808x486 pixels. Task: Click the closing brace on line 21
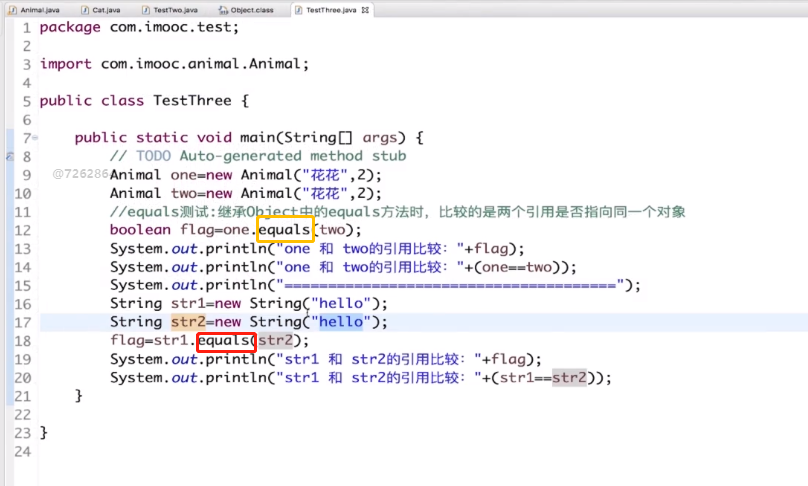pyautogui.click(x=79, y=396)
